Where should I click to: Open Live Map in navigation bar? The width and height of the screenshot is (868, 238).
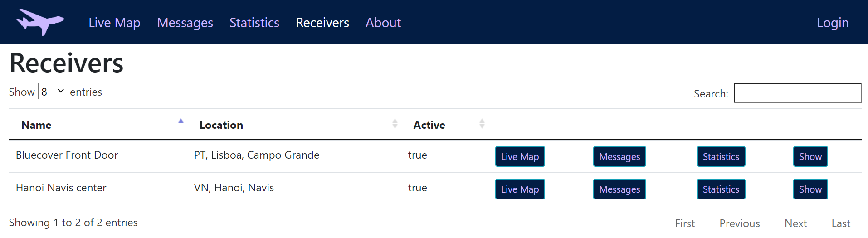tap(114, 23)
